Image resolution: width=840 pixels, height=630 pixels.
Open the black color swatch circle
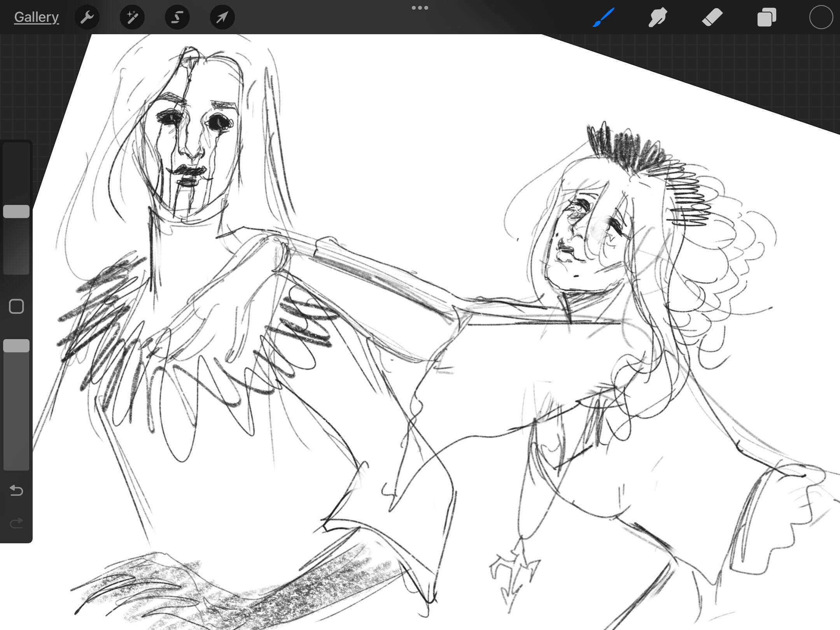[x=821, y=17]
